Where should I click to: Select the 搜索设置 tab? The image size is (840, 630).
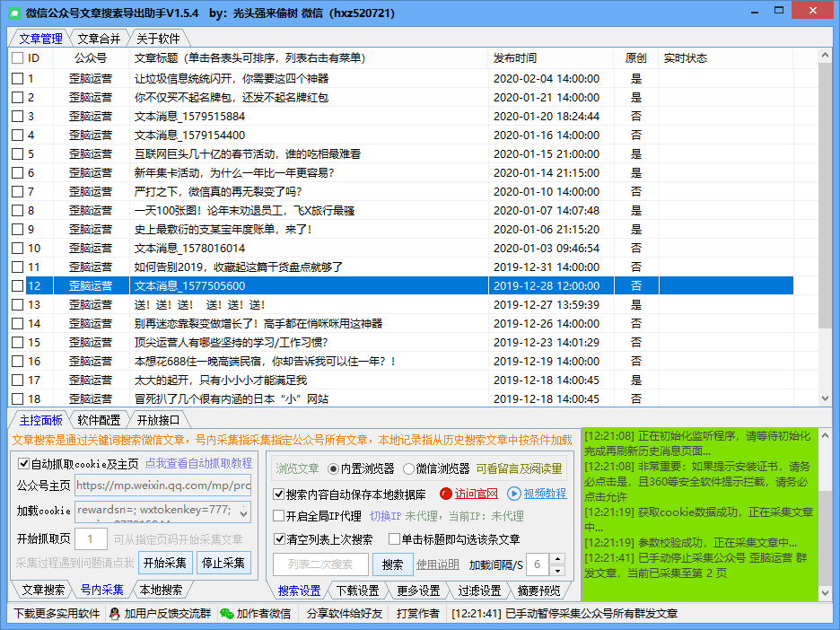[x=299, y=591]
